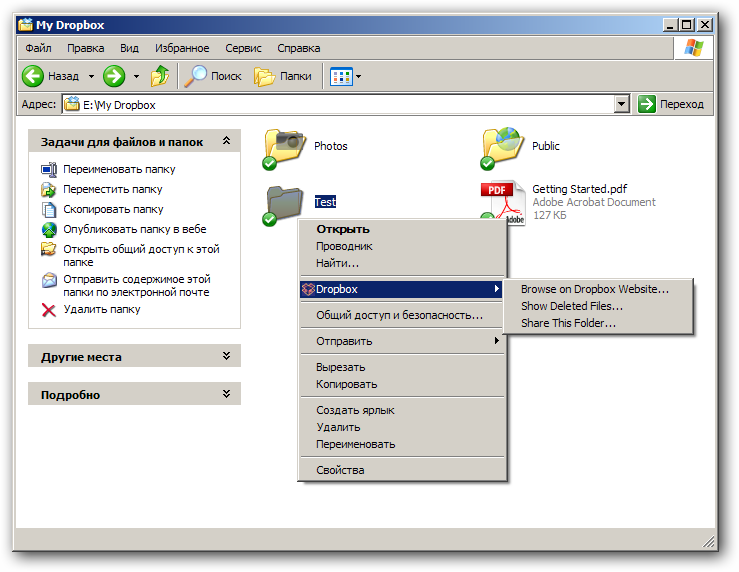This screenshot has height=572, width=739.
Task: Click the green Back arrow icon
Action: [x=33, y=76]
